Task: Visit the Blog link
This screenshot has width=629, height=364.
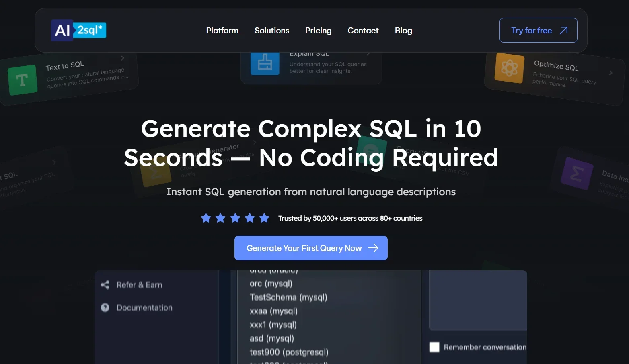Action: pyautogui.click(x=403, y=31)
